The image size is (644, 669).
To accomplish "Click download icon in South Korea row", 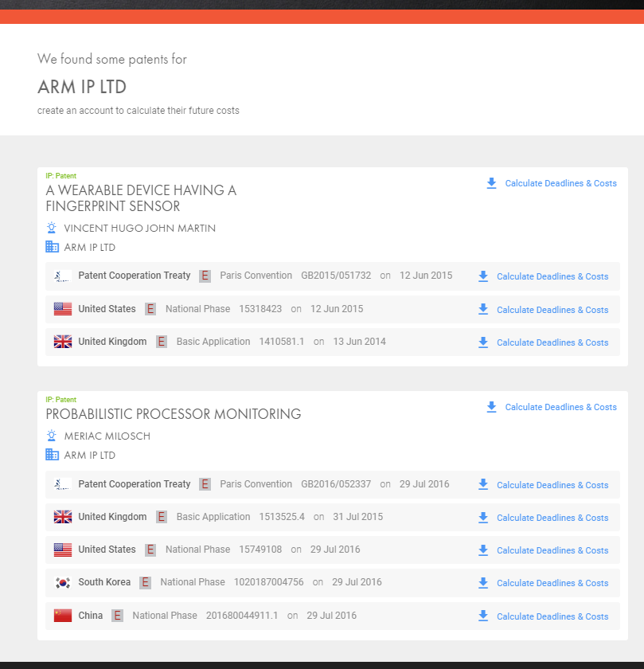I will coord(482,583).
